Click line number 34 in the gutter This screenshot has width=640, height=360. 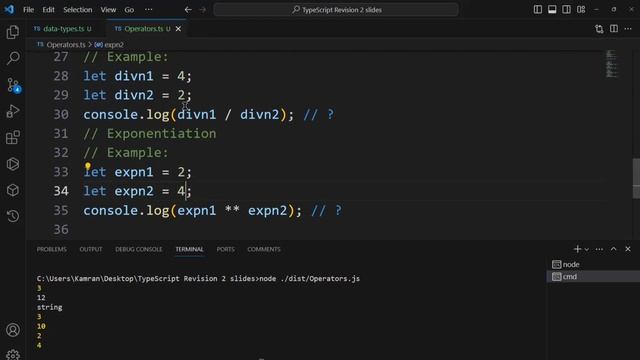[61, 191]
